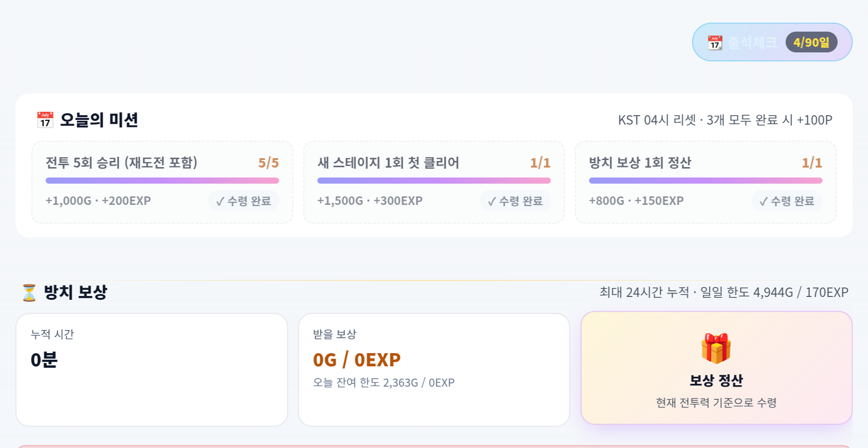Click 수령 완료 for 새 스테이지 첫 클리어 mission
The width and height of the screenshot is (868, 448).
pos(516,201)
